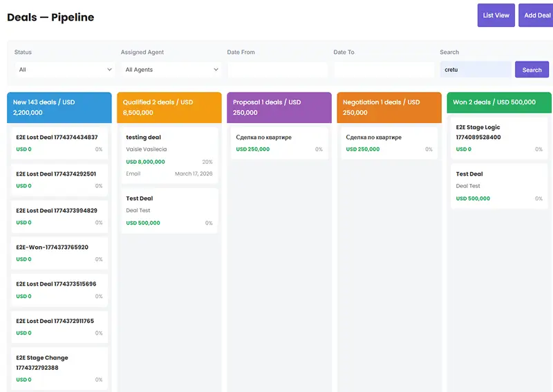
Task: Expand the Assigned Agent dropdown
Action: 171,70
